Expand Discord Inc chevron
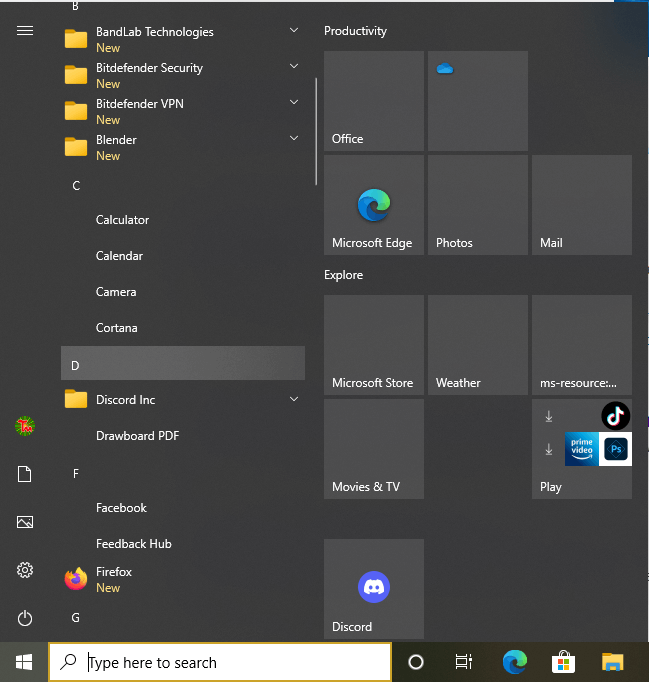Screen dimensions: 649x682 294,399
